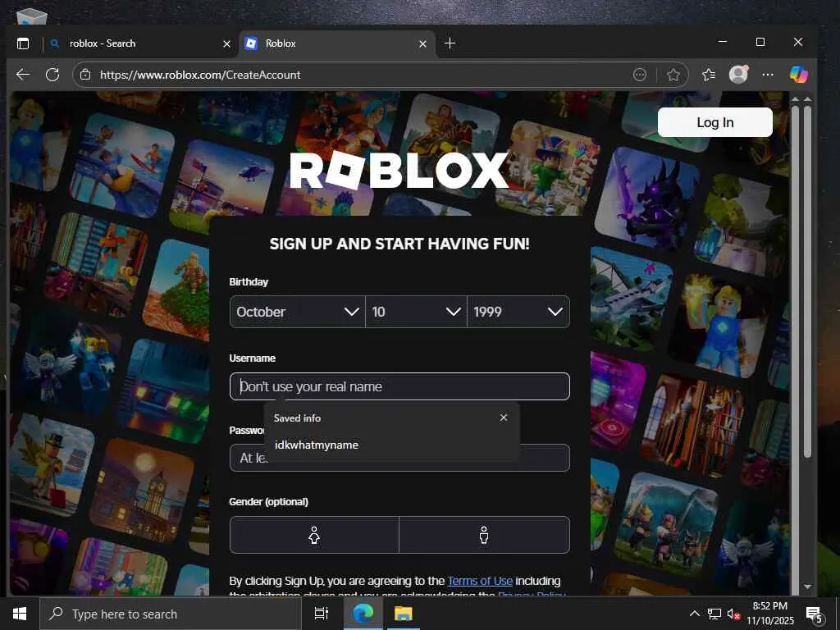The height and width of the screenshot is (630, 840).
Task: Go back with the browser back arrow
Action: 22,75
